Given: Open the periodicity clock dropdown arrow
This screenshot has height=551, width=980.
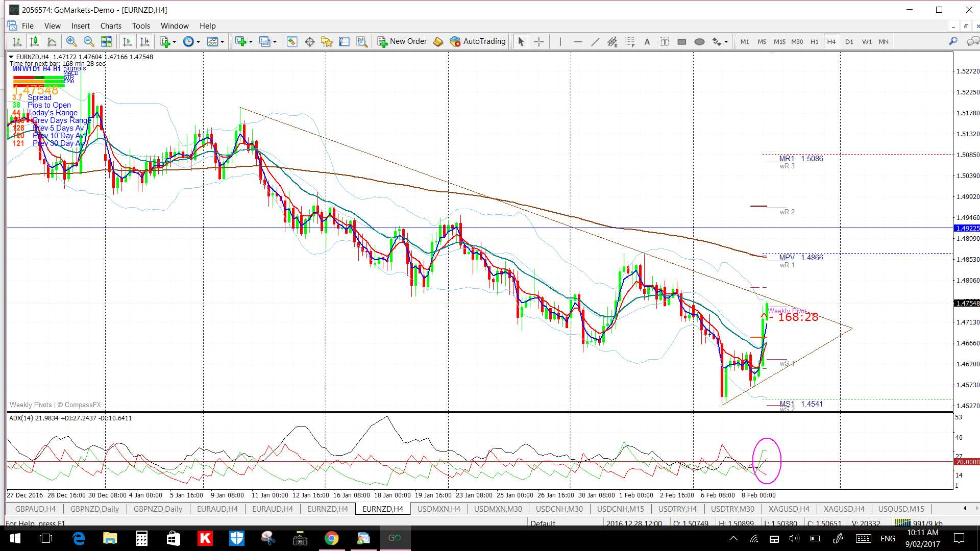Looking at the screenshot, I should (198, 42).
